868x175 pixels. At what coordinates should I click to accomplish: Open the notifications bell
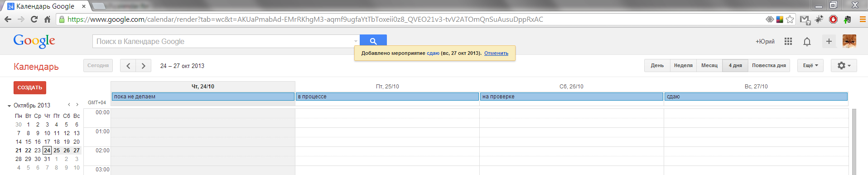[807, 41]
